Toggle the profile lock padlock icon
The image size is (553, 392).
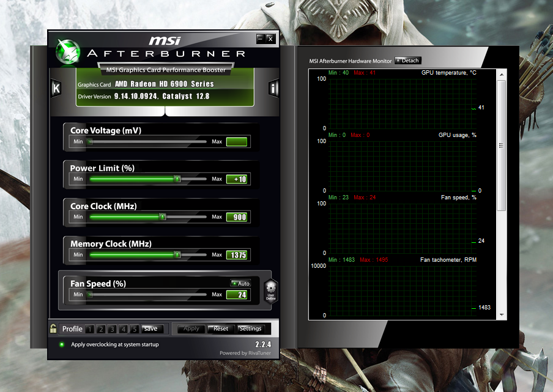tap(53, 328)
